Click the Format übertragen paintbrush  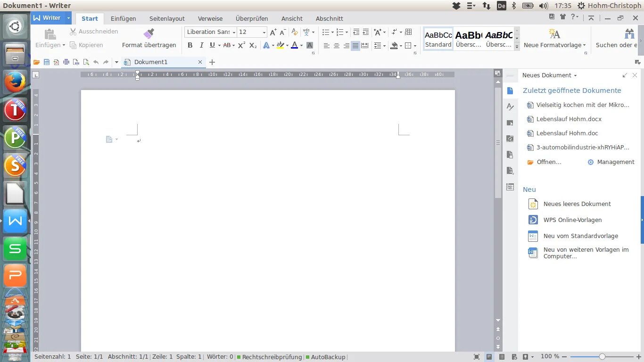(x=149, y=33)
